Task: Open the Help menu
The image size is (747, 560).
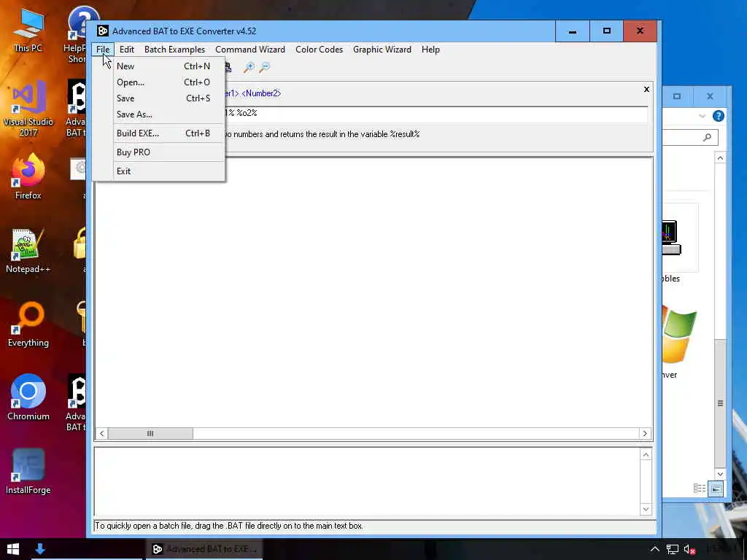Action: point(430,50)
